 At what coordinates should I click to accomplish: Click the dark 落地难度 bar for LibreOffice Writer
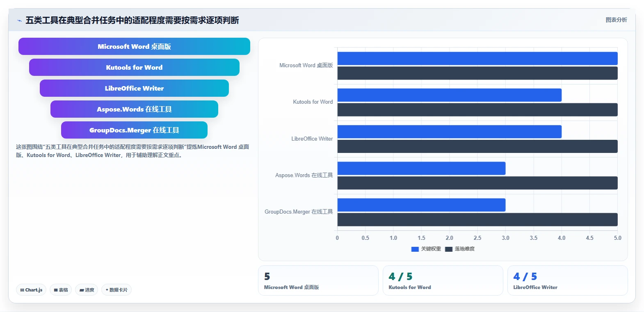[x=477, y=146]
